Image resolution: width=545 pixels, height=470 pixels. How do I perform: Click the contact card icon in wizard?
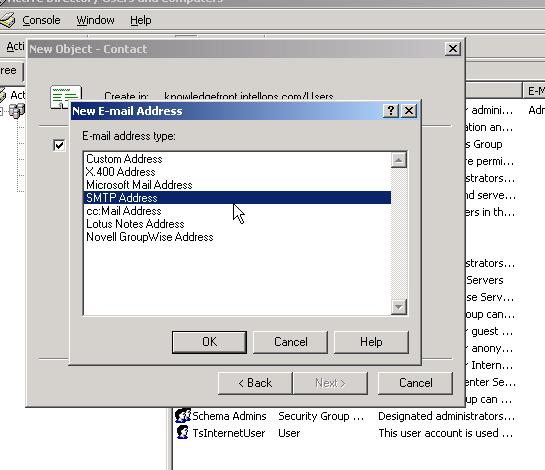coord(66,97)
